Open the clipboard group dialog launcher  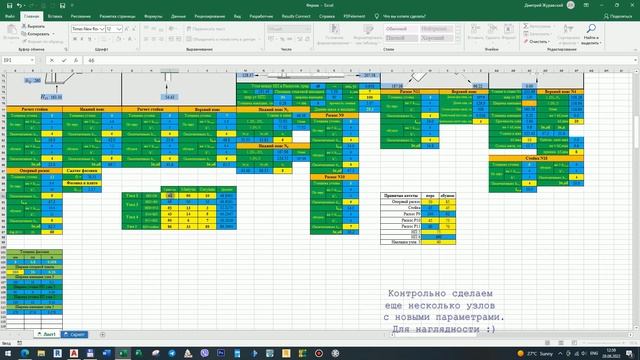(66, 49)
